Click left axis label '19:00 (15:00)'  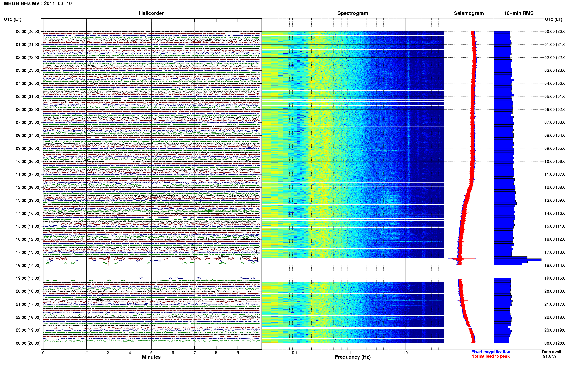pyautogui.click(x=28, y=278)
